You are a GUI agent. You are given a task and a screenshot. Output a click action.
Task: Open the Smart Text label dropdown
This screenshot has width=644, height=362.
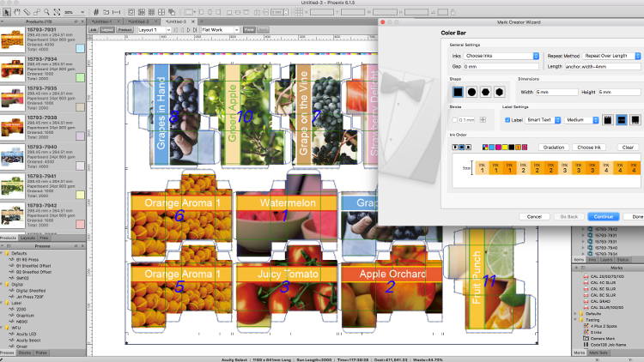pos(543,120)
